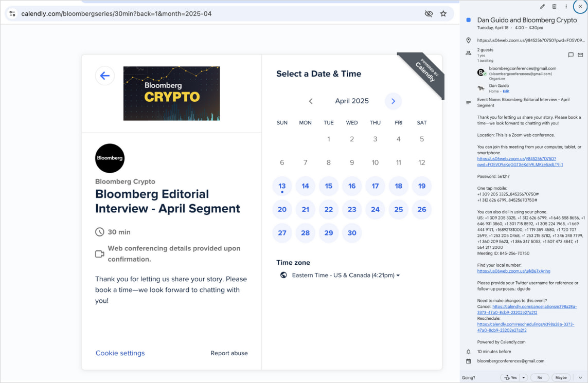Click the bookmark star in the address bar
The image size is (588, 383).
pos(443,13)
